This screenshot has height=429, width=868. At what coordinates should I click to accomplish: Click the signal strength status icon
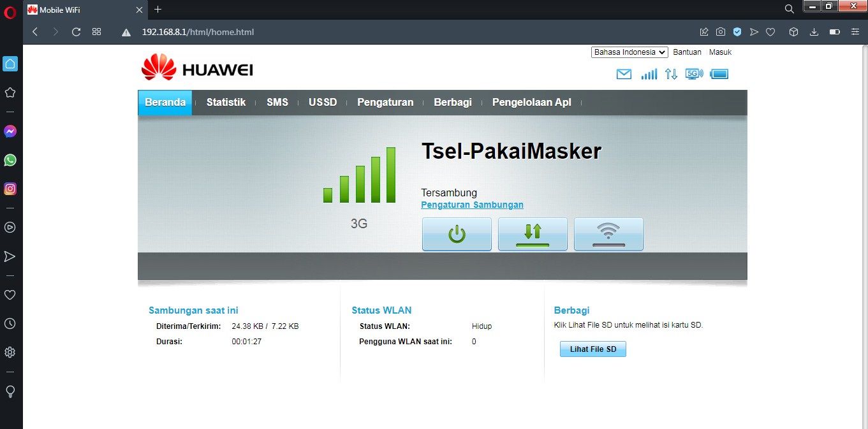(649, 74)
